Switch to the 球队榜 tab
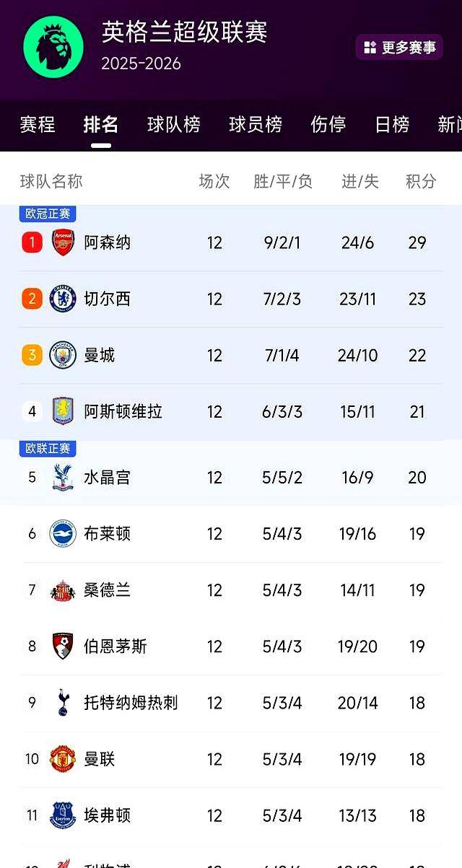 point(173,125)
